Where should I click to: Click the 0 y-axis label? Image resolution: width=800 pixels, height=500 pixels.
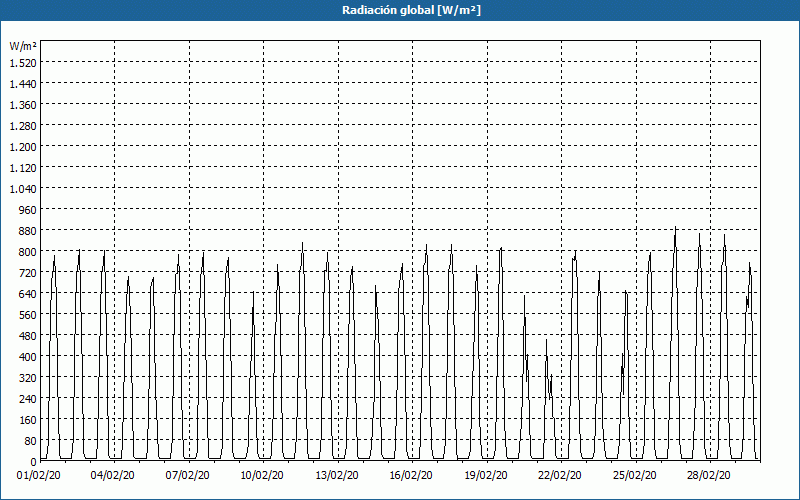click(34, 462)
